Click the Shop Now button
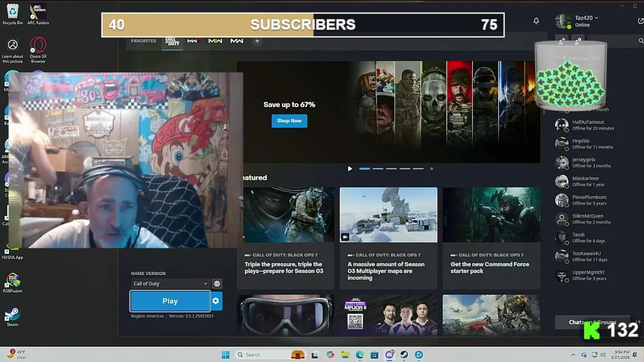Screen dimensions: 644x362 (x=289, y=121)
